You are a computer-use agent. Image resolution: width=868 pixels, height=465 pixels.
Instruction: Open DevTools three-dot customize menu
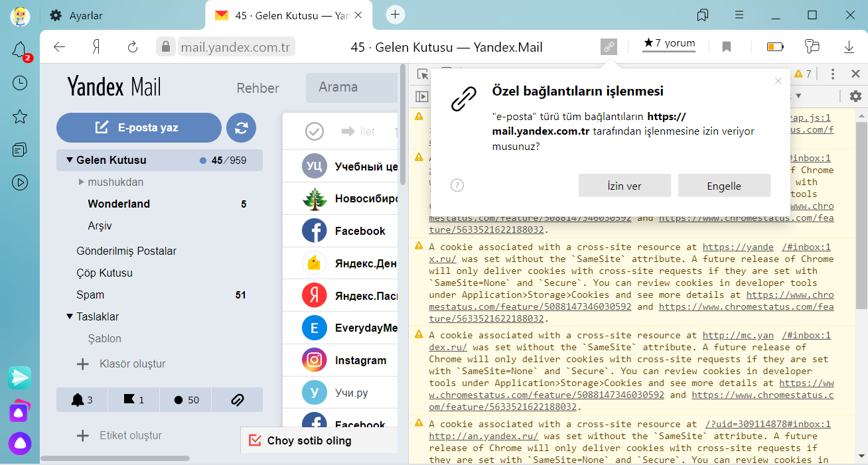[833, 74]
